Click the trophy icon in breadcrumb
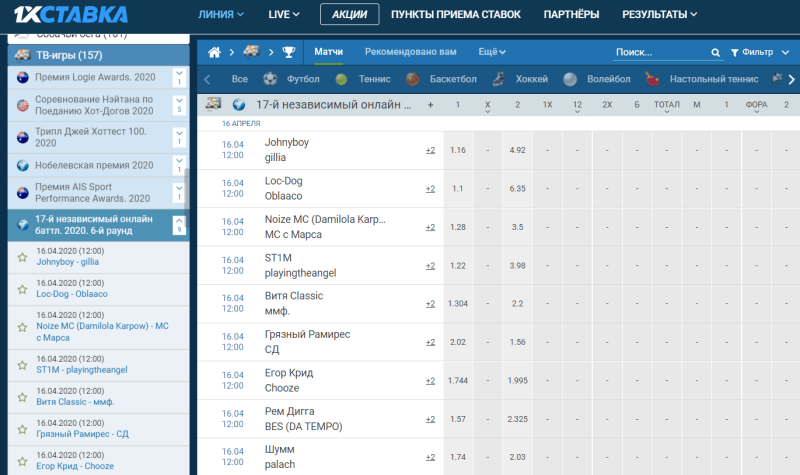This screenshot has height=475, width=800. 289,52
